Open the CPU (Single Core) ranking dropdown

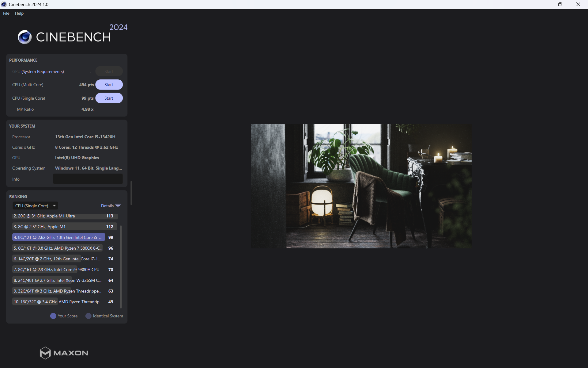tap(32, 206)
